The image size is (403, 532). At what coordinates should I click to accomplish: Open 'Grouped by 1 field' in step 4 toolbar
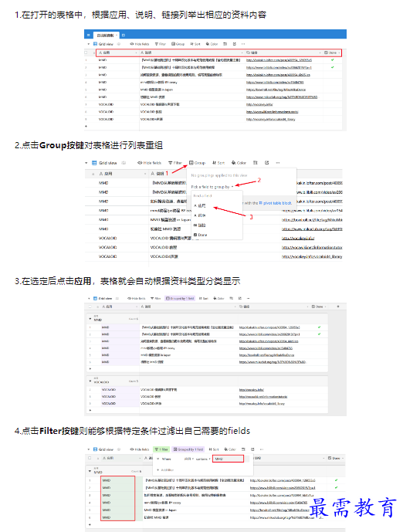click(x=188, y=449)
